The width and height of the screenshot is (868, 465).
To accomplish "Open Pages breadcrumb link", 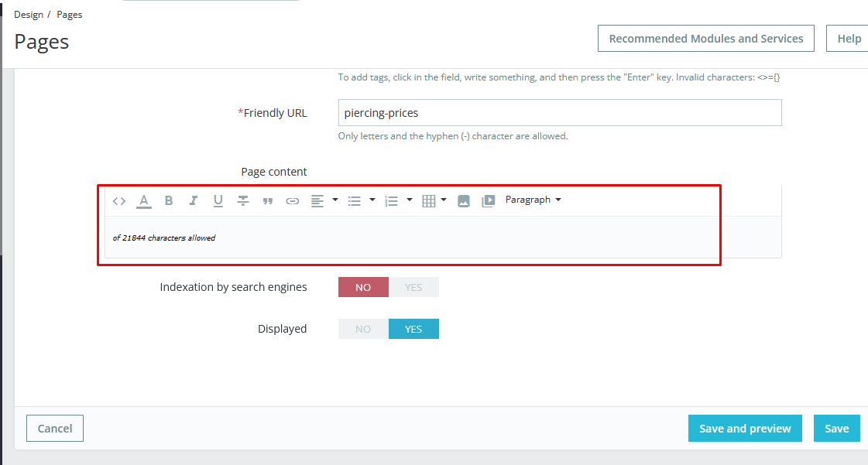I will pos(69,15).
